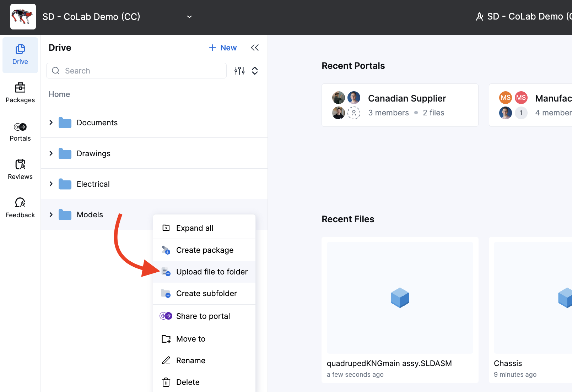Choose Rename from context menu
The height and width of the screenshot is (392, 572).
[x=204, y=360]
